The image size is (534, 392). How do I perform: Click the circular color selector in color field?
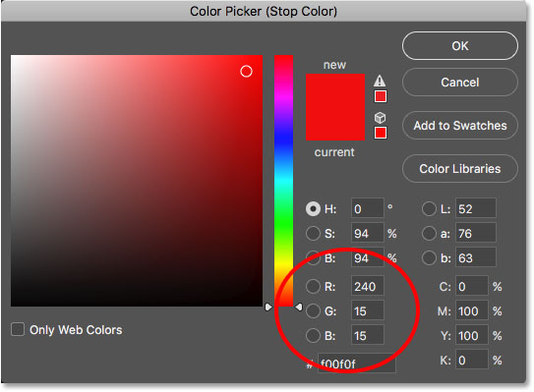(246, 72)
